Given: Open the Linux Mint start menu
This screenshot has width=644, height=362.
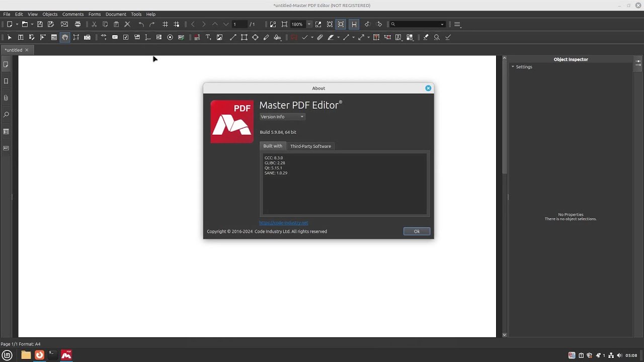Looking at the screenshot, I should point(7,355).
